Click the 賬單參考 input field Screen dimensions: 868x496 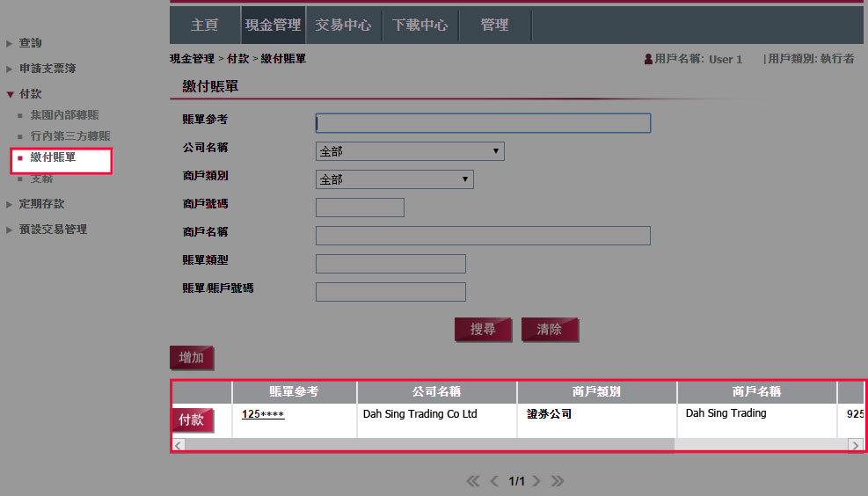point(483,123)
